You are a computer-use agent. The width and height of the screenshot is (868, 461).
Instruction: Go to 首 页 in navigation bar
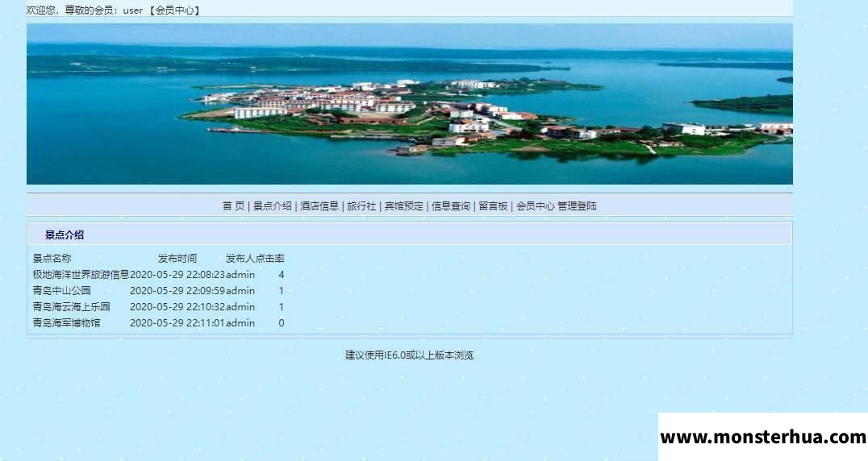tap(233, 206)
